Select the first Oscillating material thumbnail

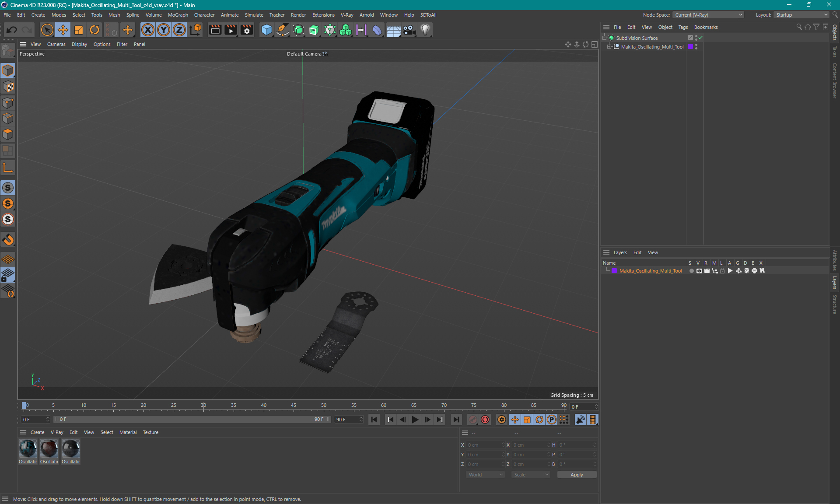coord(28,449)
